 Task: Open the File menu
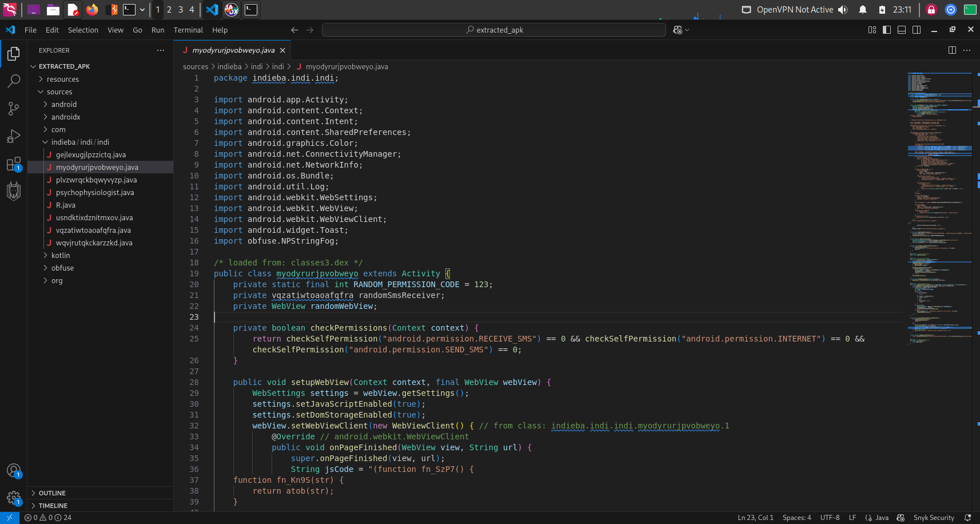[x=30, y=30]
